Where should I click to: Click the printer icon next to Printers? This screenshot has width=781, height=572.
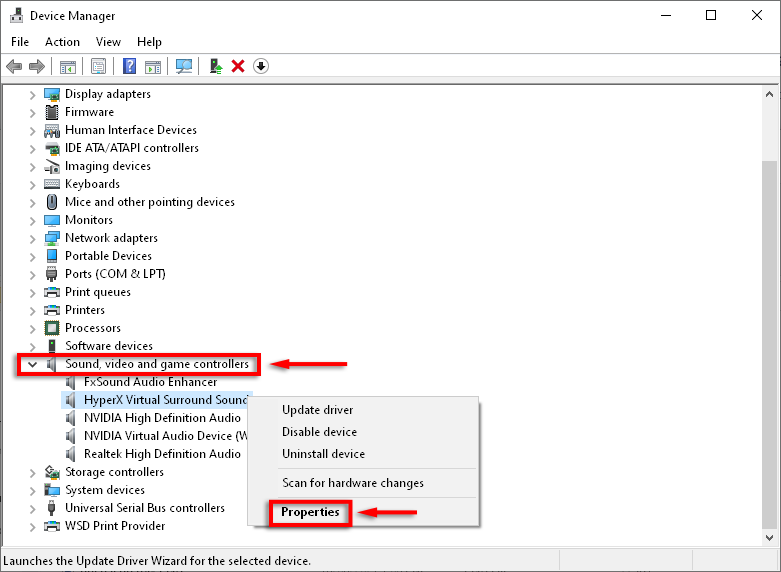52,310
